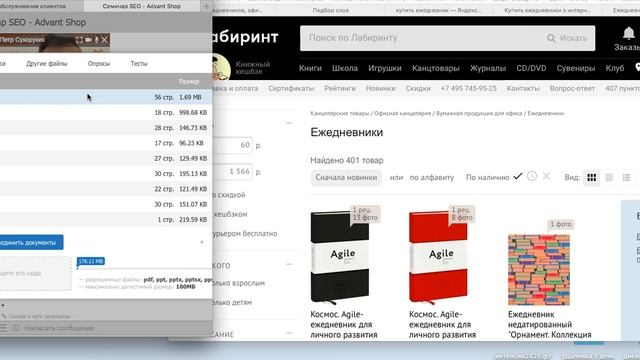Sort by Сначала новинки
This screenshot has height=360, width=640.
(x=346, y=178)
